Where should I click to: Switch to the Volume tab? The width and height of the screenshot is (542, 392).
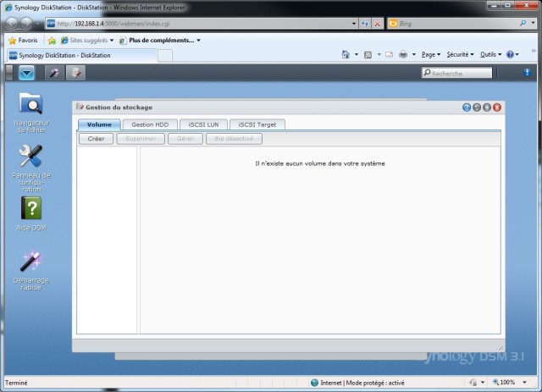click(x=99, y=124)
